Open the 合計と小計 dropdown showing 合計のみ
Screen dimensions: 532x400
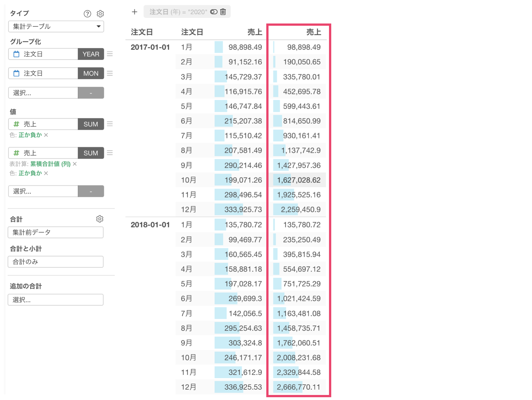pyautogui.click(x=55, y=262)
